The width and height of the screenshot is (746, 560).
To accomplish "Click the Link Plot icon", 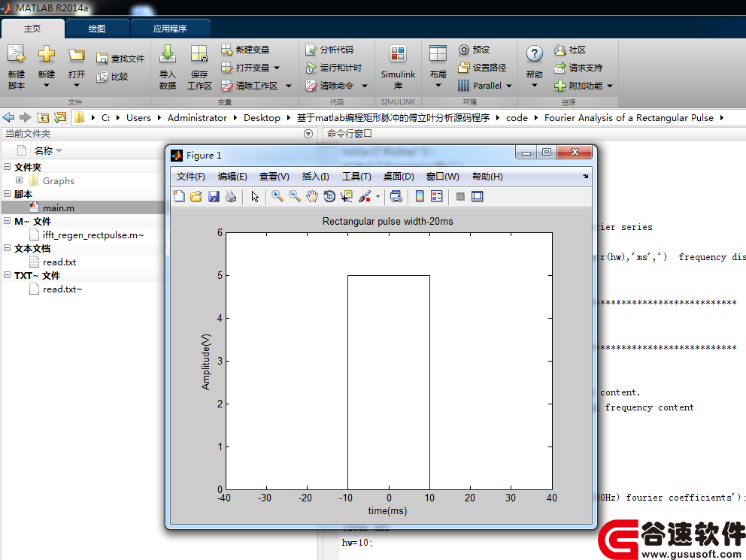I will (396, 196).
